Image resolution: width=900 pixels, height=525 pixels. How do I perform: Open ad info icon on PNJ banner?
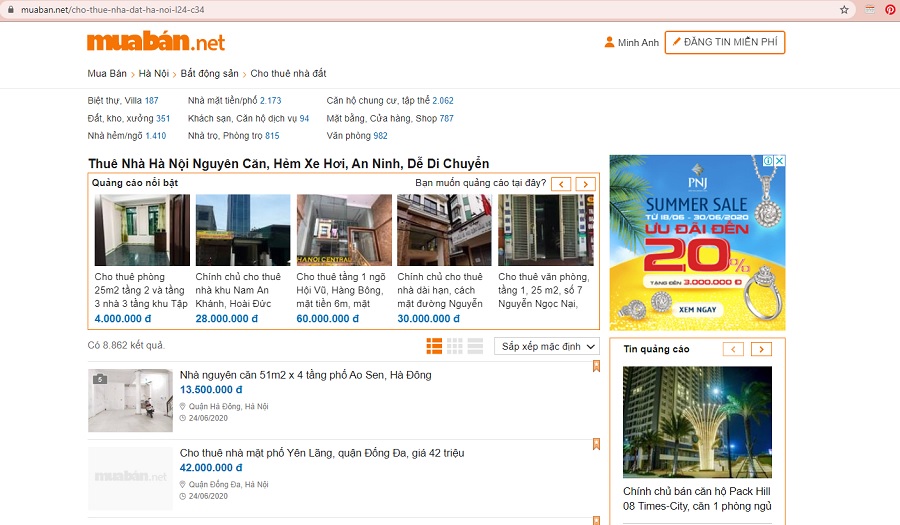point(768,161)
